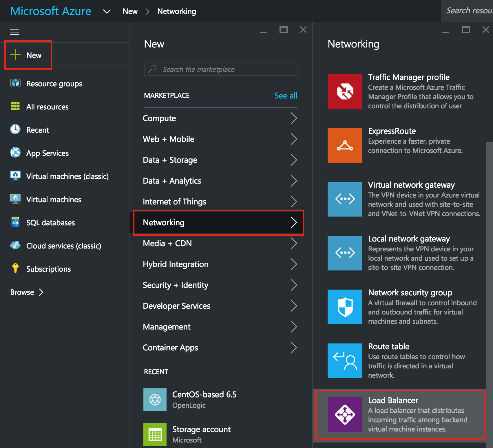Open the Network security group title
Image resolution: width=493 pixels, height=448 pixels.
pyautogui.click(x=410, y=292)
